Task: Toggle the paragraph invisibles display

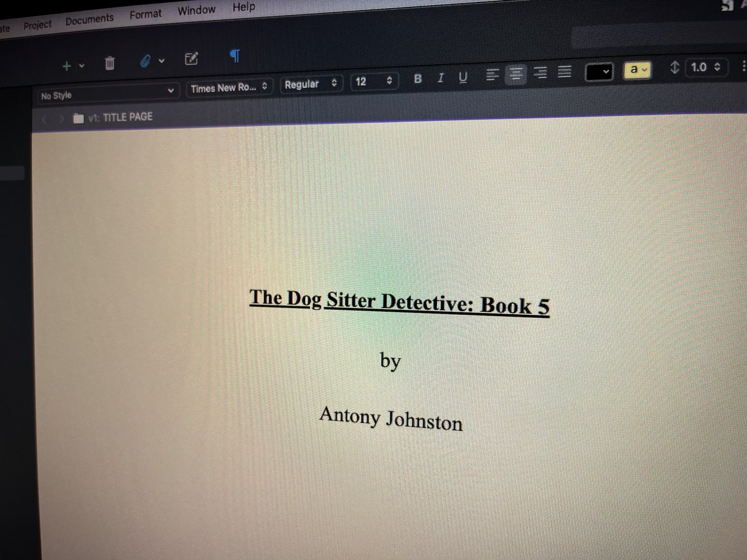Action: click(x=234, y=57)
